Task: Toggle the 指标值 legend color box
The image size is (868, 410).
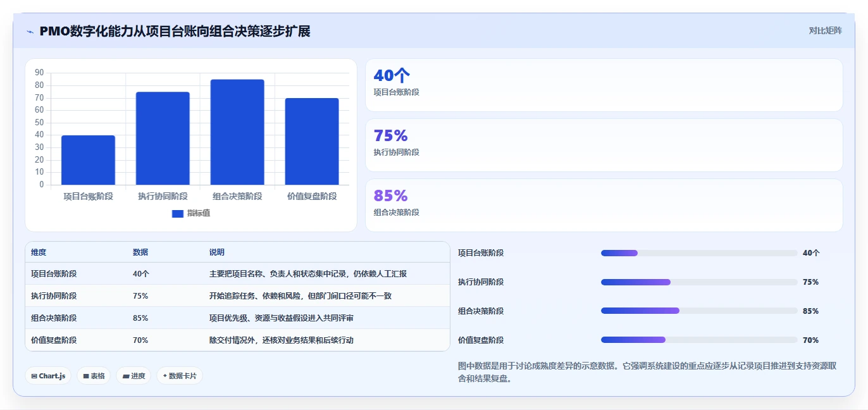Action: pos(178,213)
